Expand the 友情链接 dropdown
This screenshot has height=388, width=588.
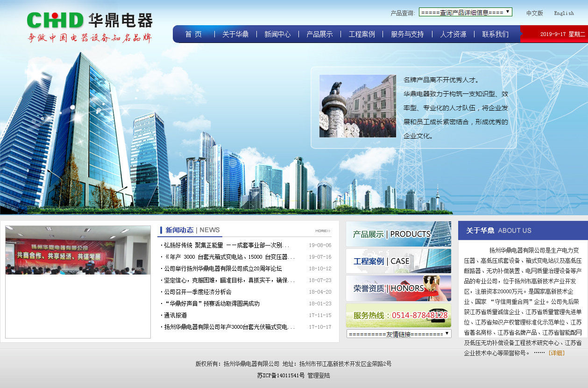(399, 334)
